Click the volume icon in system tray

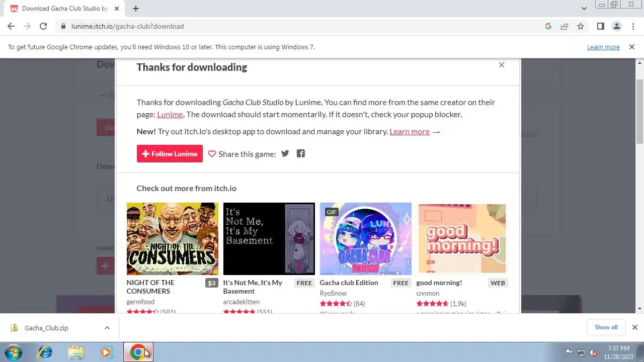click(x=594, y=352)
